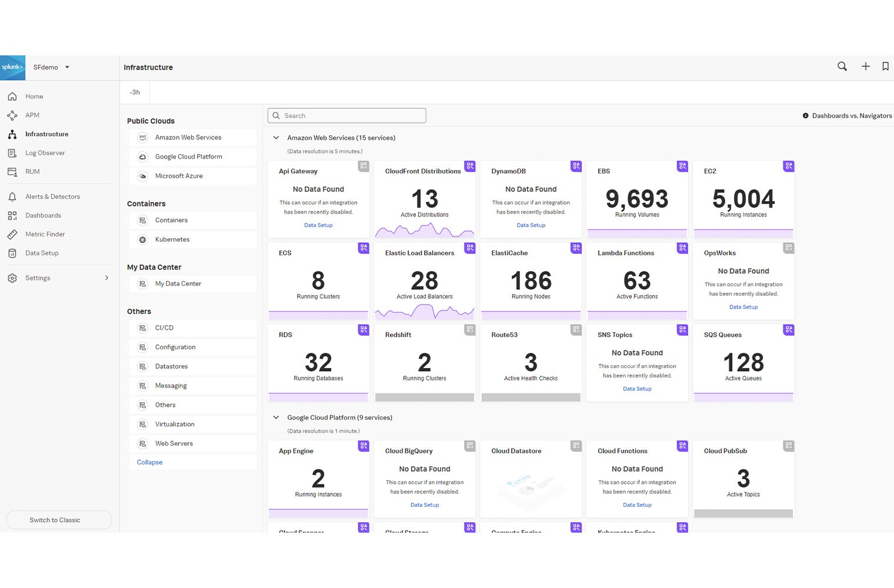
Task: Open the Containers navigator item
Action: (x=192, y=220)
